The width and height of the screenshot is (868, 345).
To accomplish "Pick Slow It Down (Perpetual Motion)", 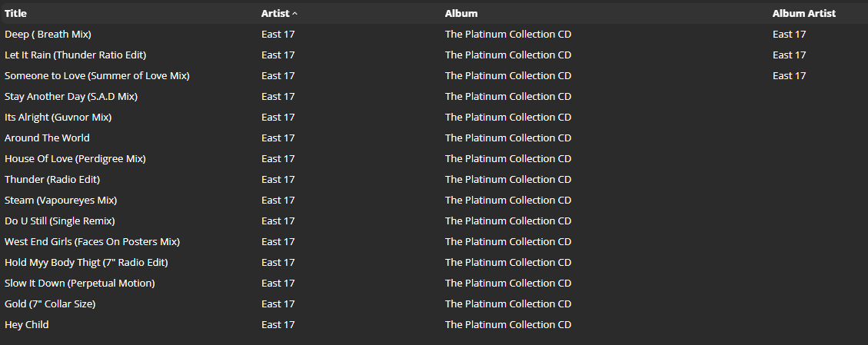I will click(x=79, y=283).
